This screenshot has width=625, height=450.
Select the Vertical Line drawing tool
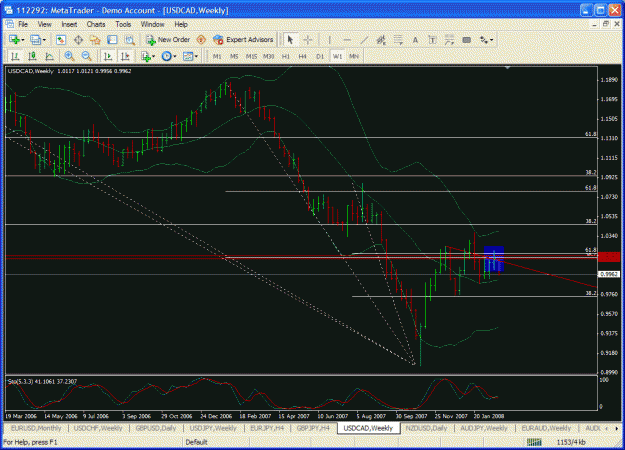point(329,40)
